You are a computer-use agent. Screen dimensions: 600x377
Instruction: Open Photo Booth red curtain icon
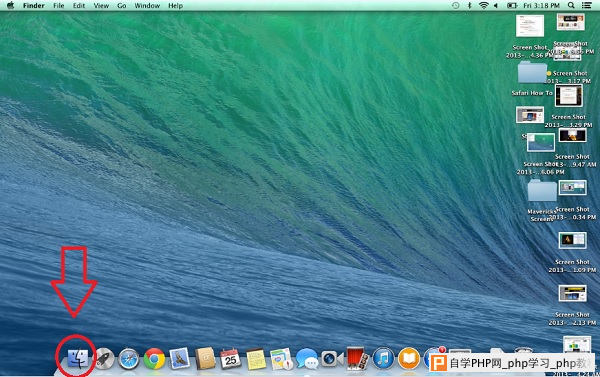tap(357, 359)
